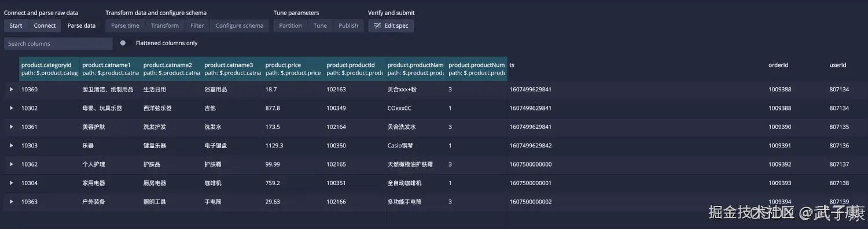Expand the row with categoryid 10360
The image size is (868, 229).
pos(11,90)
